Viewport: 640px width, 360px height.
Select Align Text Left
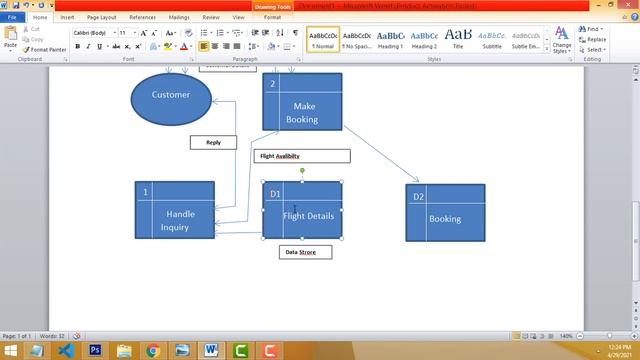[x=204, y=47]
